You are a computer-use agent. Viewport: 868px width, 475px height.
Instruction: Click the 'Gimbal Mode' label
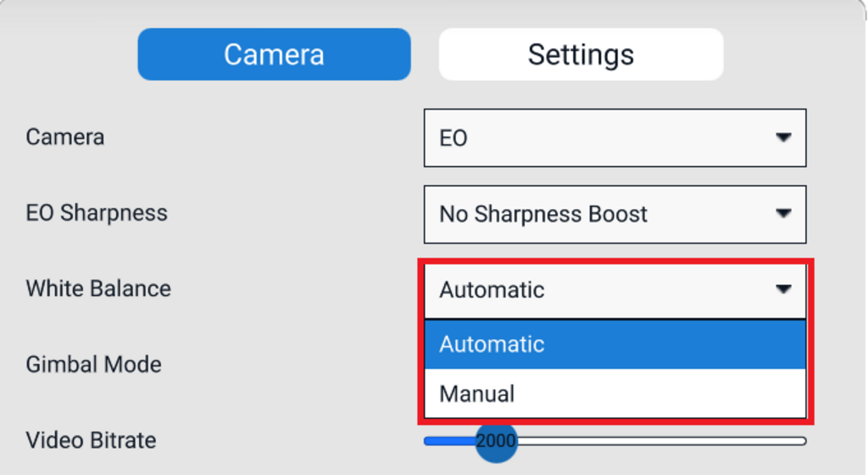pos(93,365)
